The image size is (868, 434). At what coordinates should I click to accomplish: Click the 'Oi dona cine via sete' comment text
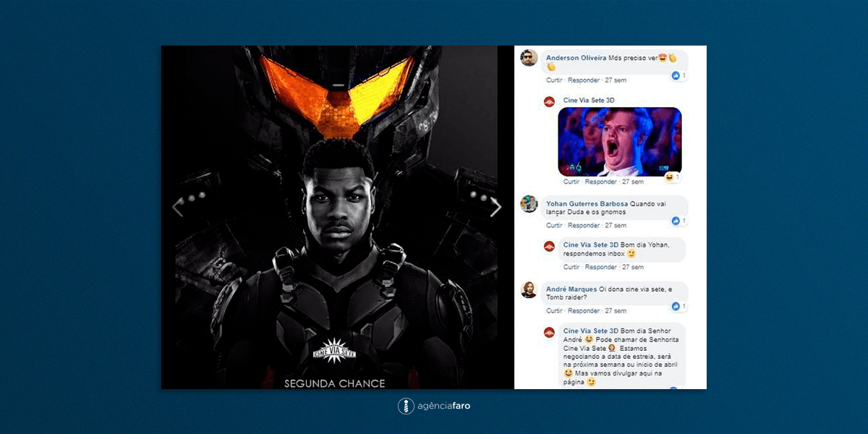tap(609, 294)
